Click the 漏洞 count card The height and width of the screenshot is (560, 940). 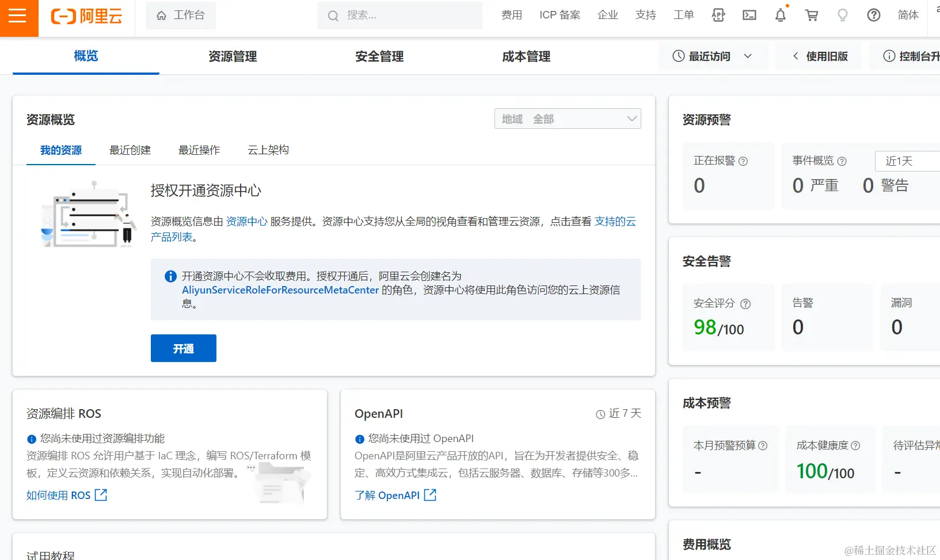tap(910, 318)
